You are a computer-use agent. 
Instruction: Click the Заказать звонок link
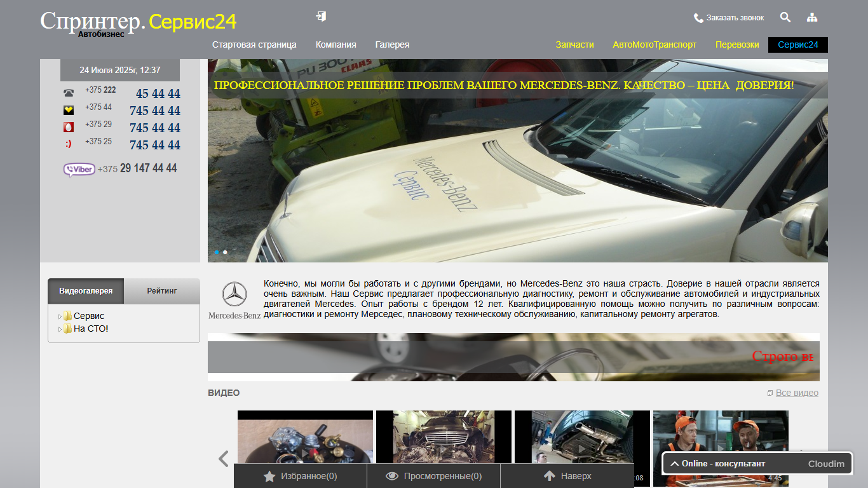(735, 18)
